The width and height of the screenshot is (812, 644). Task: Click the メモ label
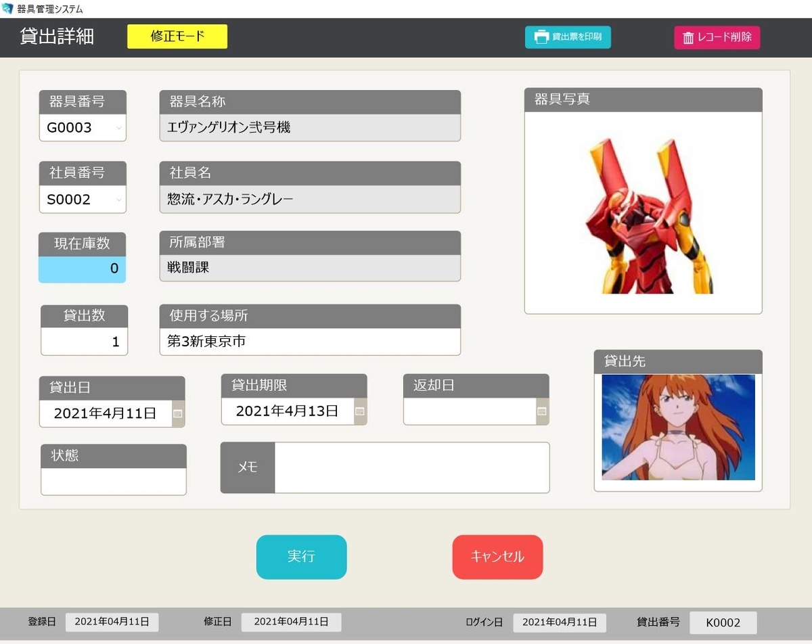248,467
